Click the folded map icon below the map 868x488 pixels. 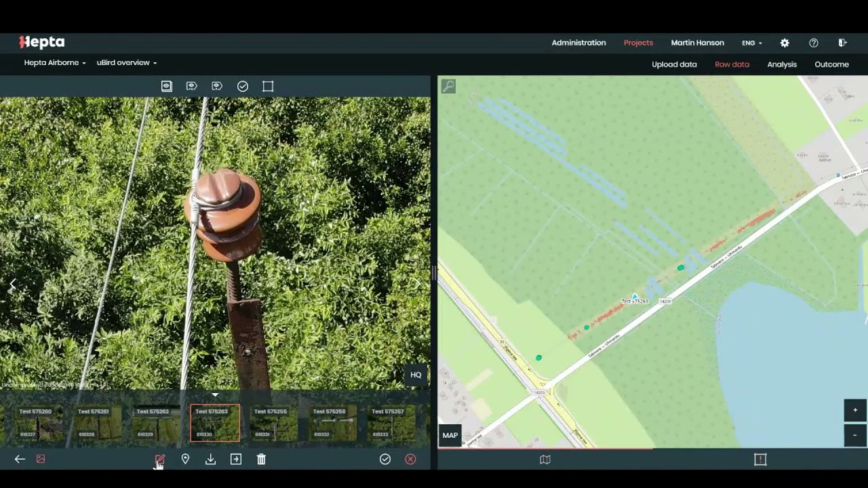(x=545, y=460)
